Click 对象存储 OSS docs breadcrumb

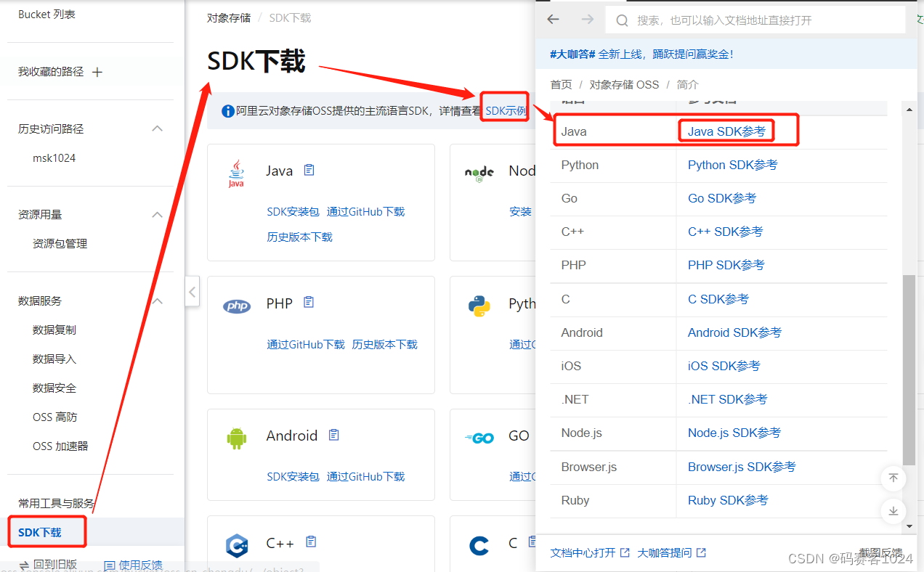pos(625,85)
